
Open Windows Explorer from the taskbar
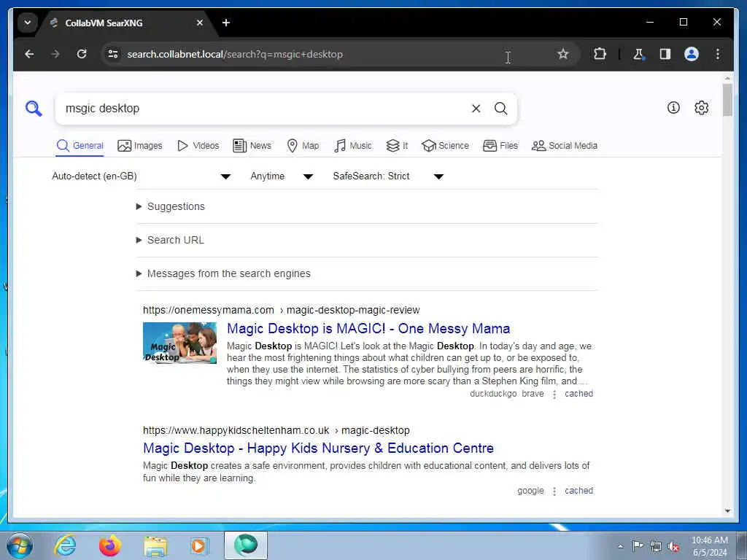[155, 545]
